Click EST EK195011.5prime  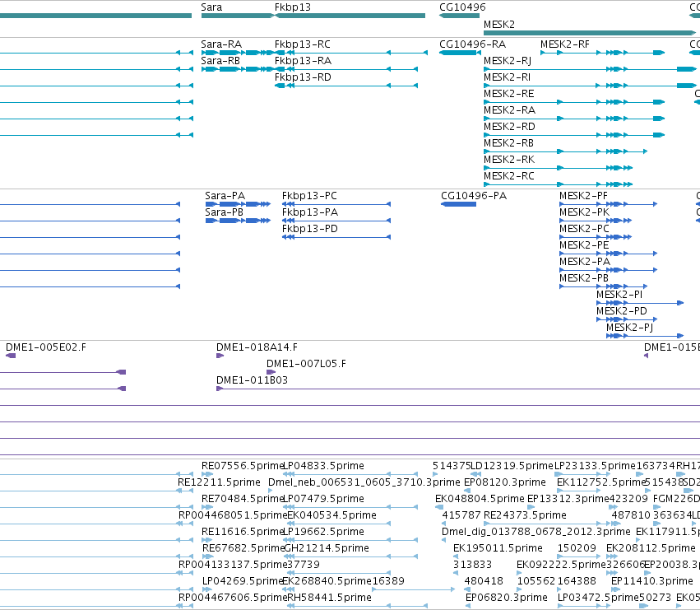(498, 549)
